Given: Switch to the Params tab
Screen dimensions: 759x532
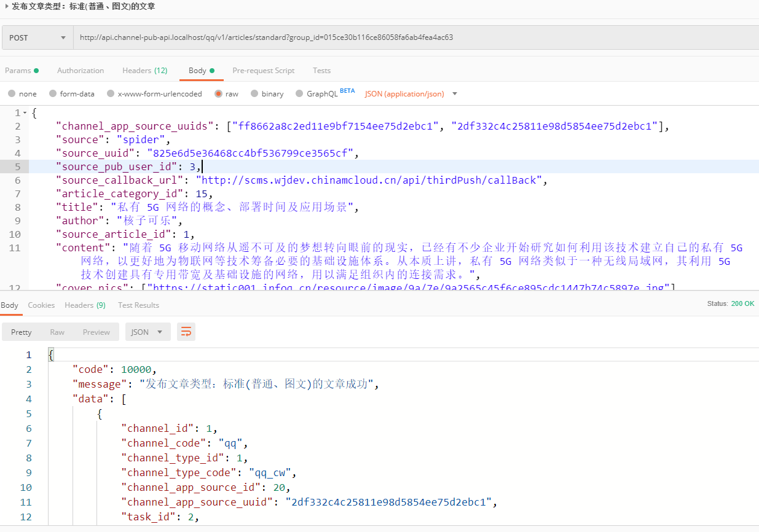Looking at the screenshot, I should click(x=18, y=71).
